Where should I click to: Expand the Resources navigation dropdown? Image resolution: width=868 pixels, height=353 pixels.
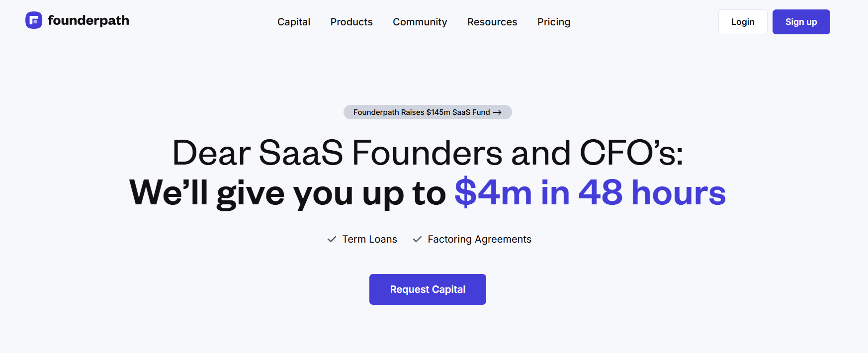[492, 22]
